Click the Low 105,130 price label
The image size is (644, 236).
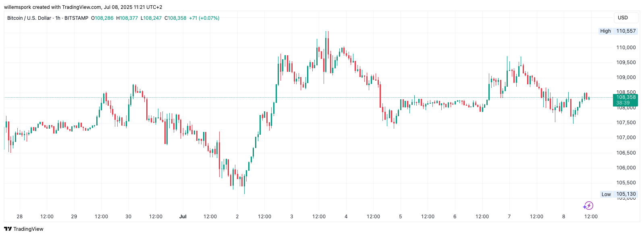(x=619, y=194)
